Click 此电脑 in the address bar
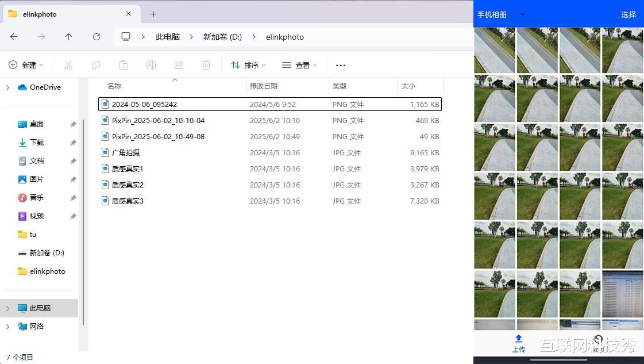 point(168,37)
